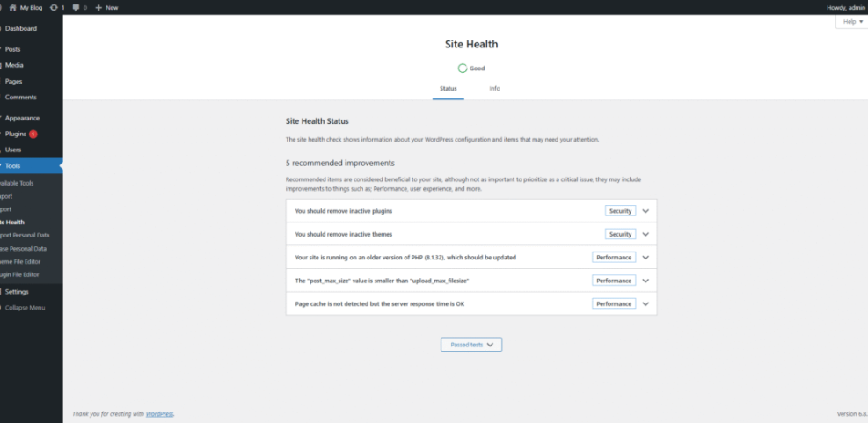Click Security badge on inactive plugins row
This screenshot has height=423, width=868.
pyautogui.click(x=620, y=211)
